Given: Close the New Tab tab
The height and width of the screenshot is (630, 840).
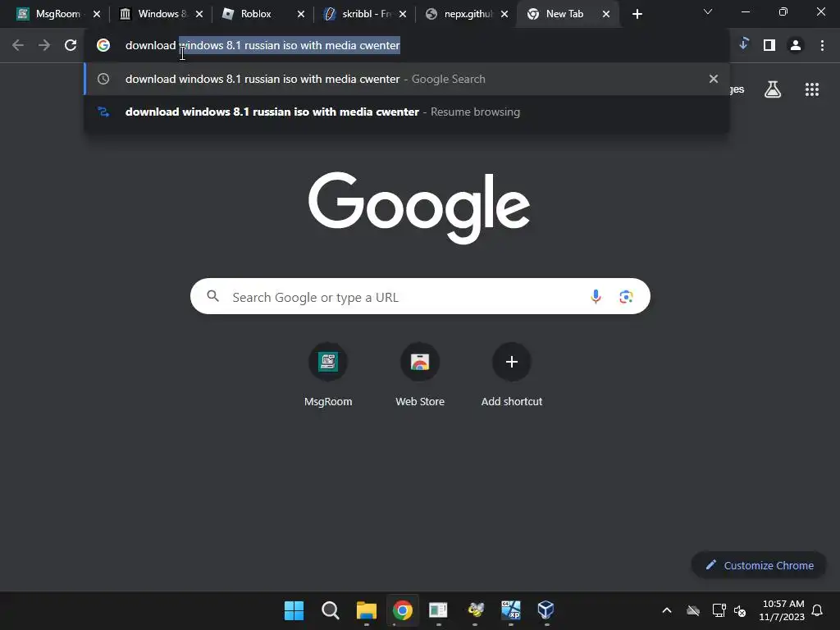Looking at the screenshot, I should point(606,14).
